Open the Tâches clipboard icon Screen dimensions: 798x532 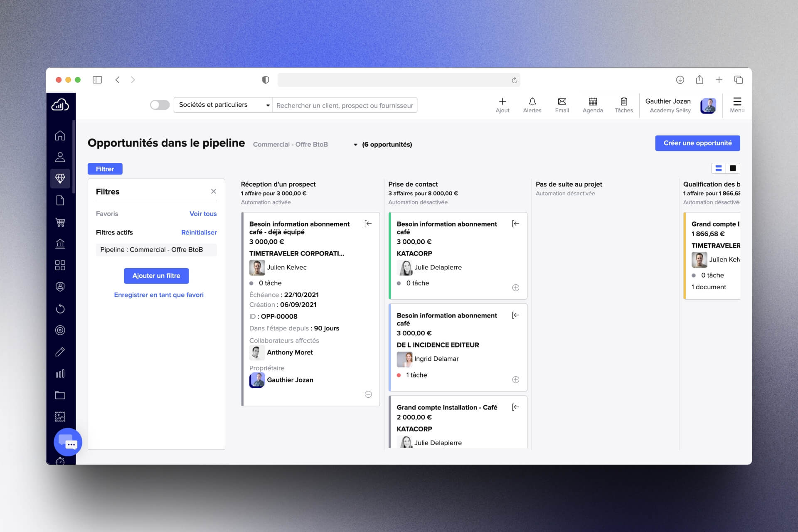click(624, 105)
